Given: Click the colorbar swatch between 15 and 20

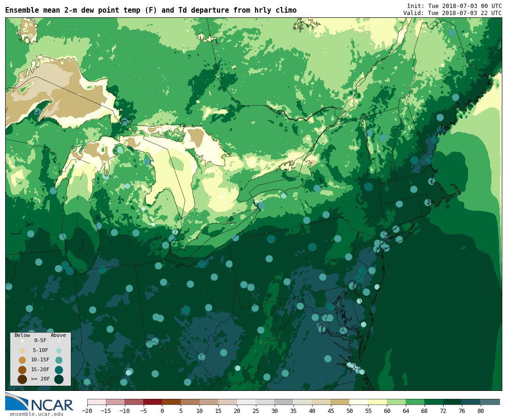Looking at the screenshot, I should pyautogui.click(x=228, y=402).
